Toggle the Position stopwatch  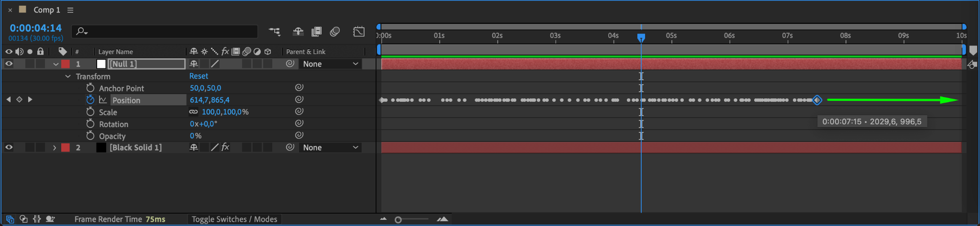tap(90, 100)
